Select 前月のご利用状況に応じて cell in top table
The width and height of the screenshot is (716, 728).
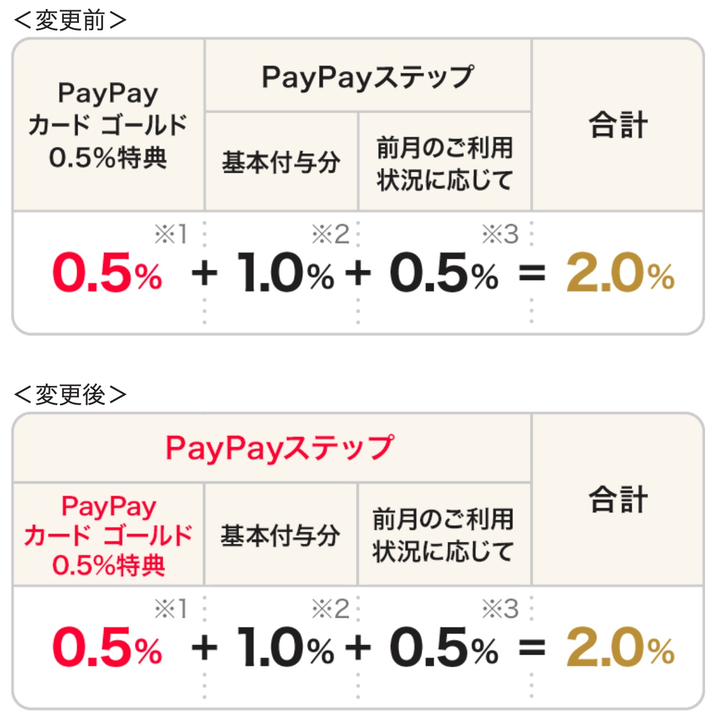444,163
